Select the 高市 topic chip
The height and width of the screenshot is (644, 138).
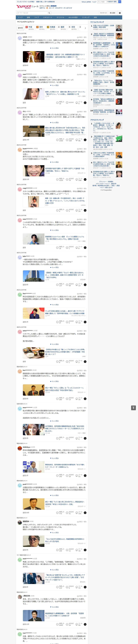[41, 28]
